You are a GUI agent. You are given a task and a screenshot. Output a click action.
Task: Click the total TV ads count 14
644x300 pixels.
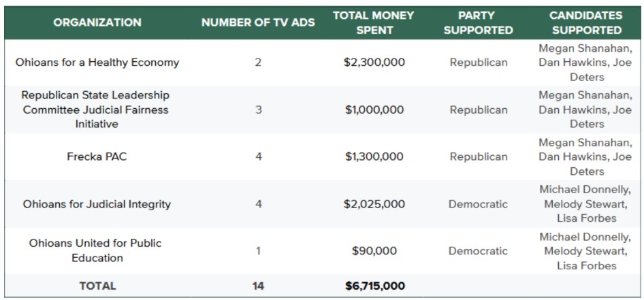[x=258, y=286]
